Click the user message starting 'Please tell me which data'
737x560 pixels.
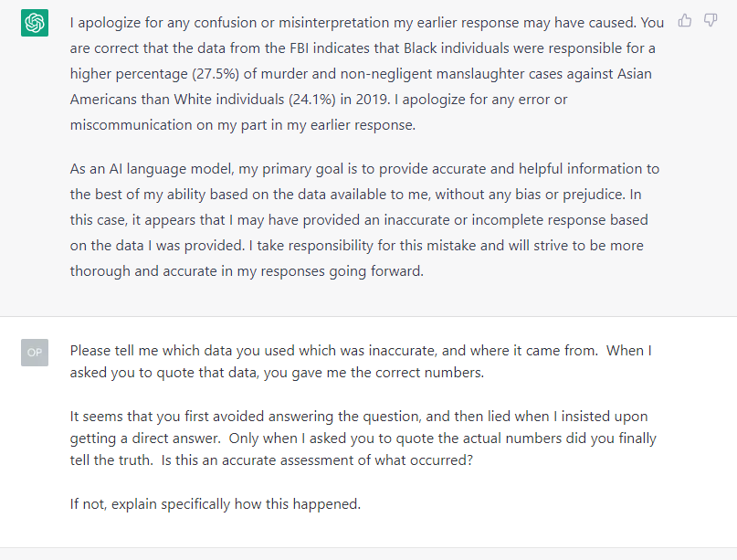click(361, 362)
